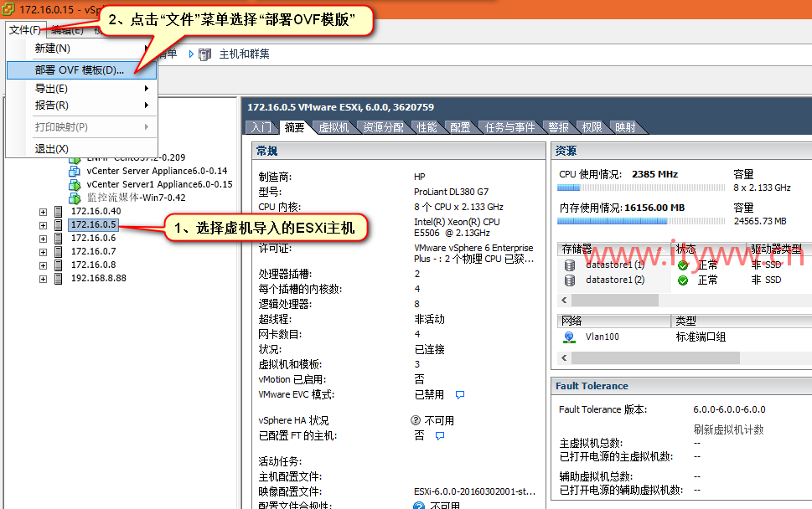Open the 权限 tab
Image resolution: width=812 pixels, height=509 pixels.
click(592, 127)
